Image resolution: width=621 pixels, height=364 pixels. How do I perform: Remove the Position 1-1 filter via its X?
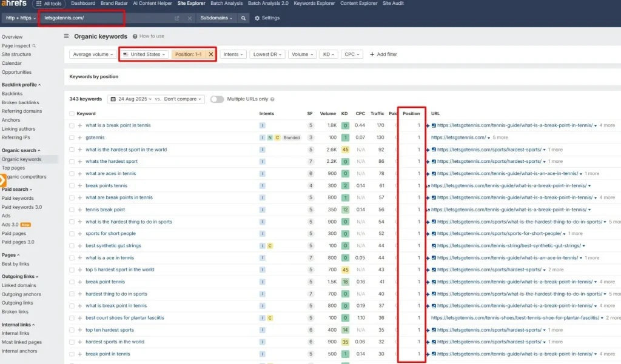click(212, 54)
